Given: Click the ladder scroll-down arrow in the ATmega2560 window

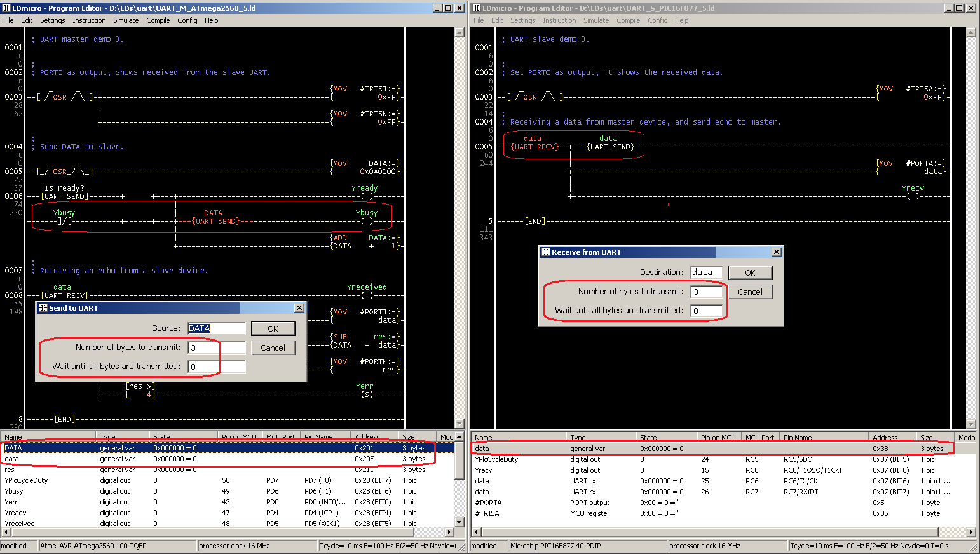Looking at the screenshot, I should tap(459, 424).
